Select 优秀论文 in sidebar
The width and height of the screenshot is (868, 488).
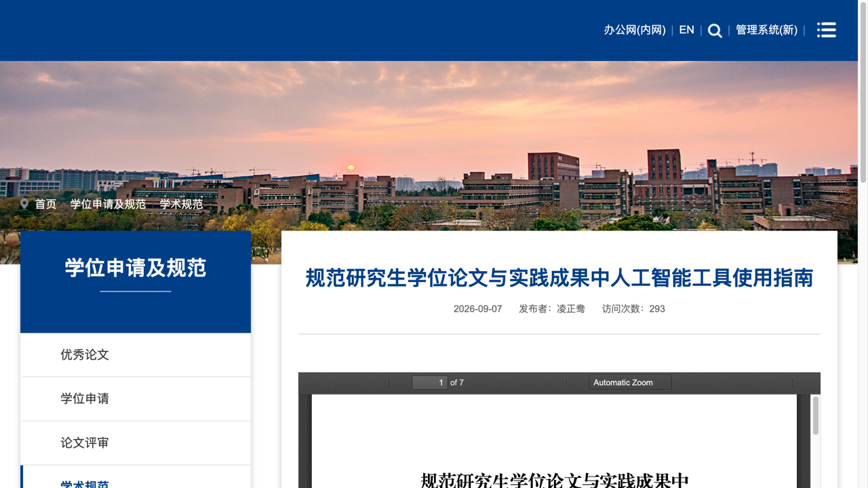[136, 355]
